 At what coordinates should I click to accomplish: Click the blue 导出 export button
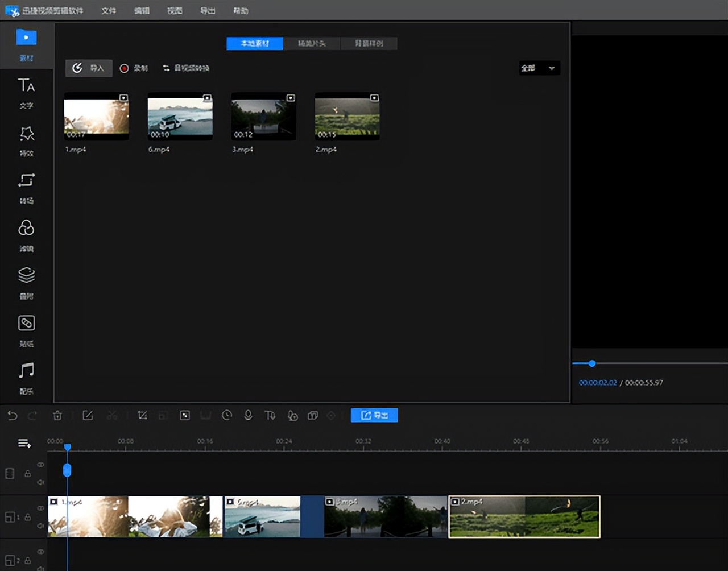pyautogui.click(x=374, y=415)
